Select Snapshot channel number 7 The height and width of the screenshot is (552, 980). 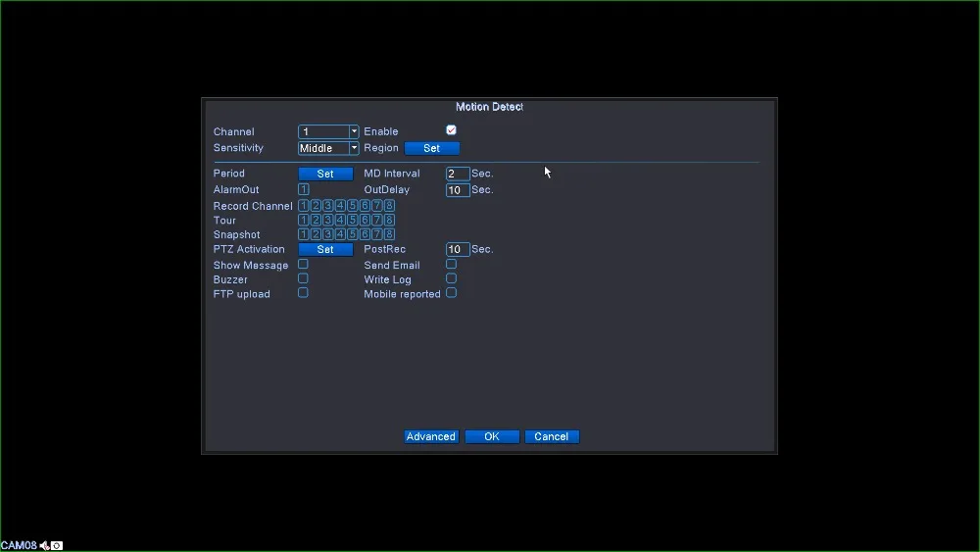tap(377, 234)
